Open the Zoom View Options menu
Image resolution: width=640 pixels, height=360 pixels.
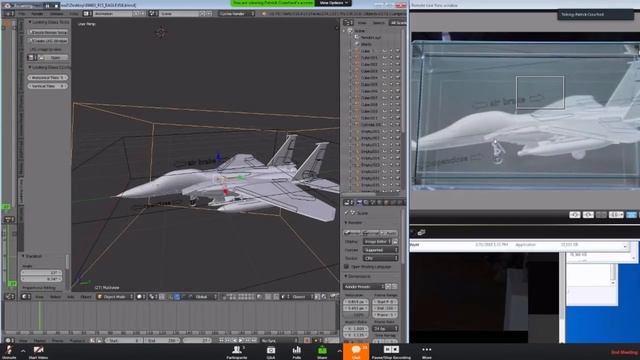(333, 3)
